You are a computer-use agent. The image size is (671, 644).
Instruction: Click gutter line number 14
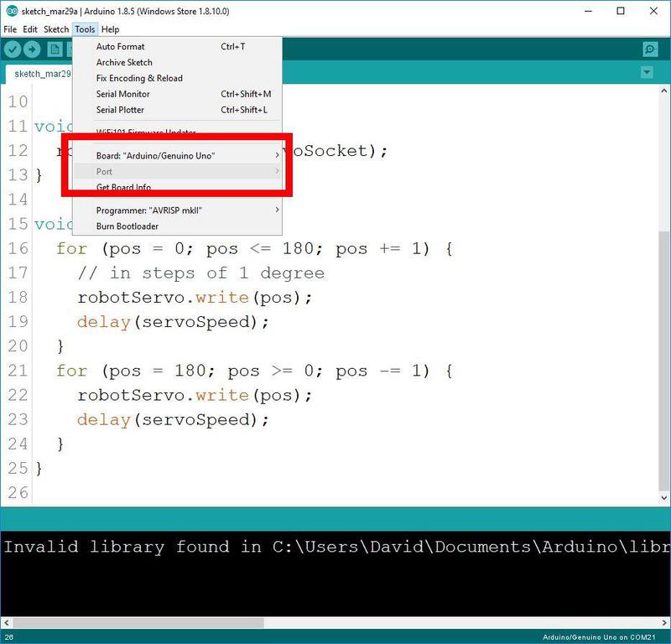[18, 200]
